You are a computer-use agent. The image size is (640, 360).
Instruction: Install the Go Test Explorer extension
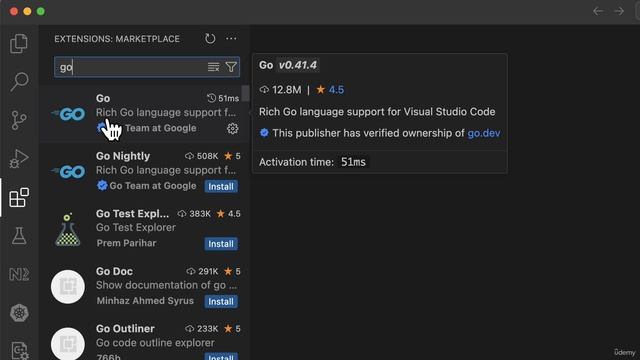click(x=221, y=244)
